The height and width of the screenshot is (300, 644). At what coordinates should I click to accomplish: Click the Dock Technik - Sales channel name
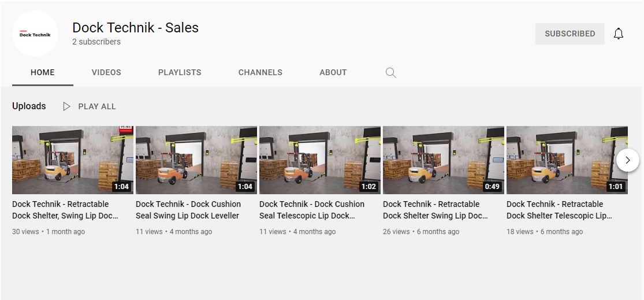tap(136, 28)
